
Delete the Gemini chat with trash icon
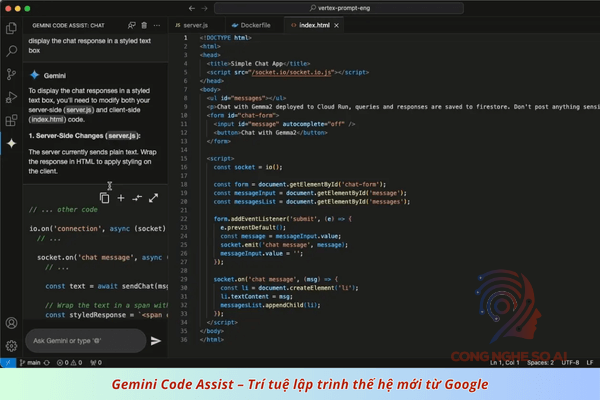pos(144,25)
